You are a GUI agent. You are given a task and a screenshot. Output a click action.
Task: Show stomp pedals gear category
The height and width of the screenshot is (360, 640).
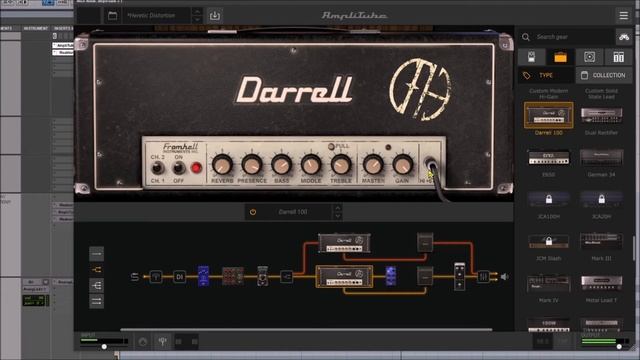pos(531,57)
